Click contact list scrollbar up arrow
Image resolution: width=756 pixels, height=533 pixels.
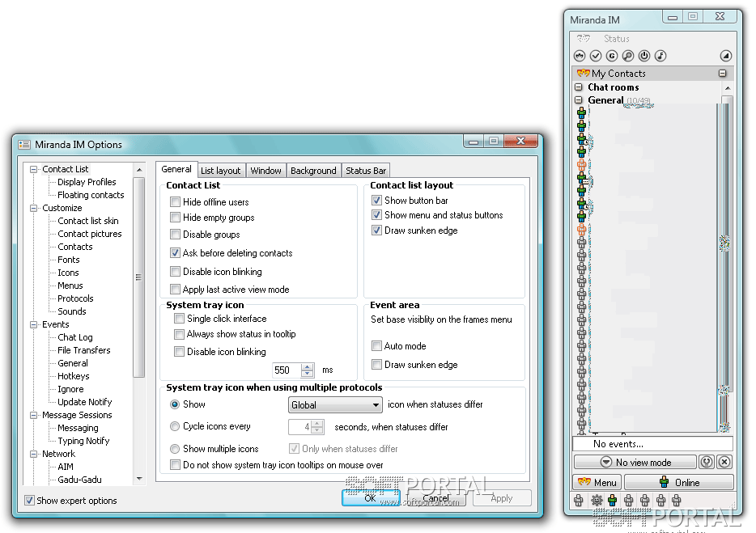coord(727,88)
